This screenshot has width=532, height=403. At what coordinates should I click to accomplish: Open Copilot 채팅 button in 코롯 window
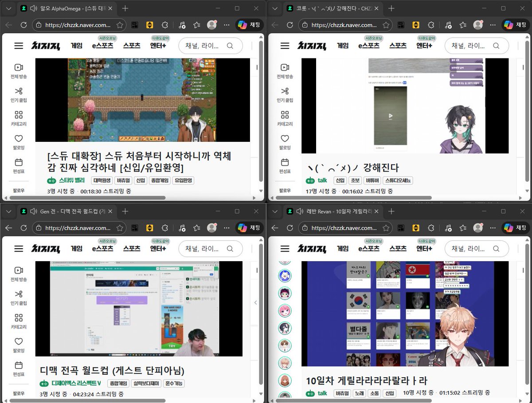tap(515, 25)
